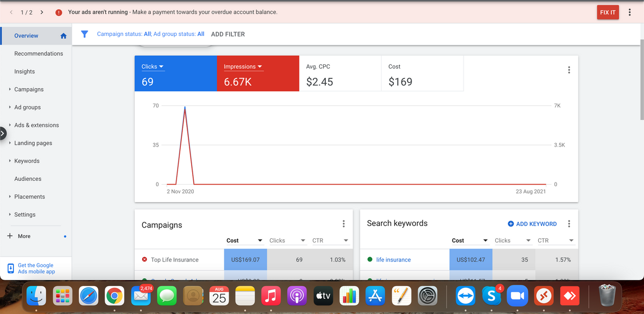The width and height of the screenshot is (644, 314).
Task: Expand the Ad groups sidebar arrow
Action: click(10, 107)
